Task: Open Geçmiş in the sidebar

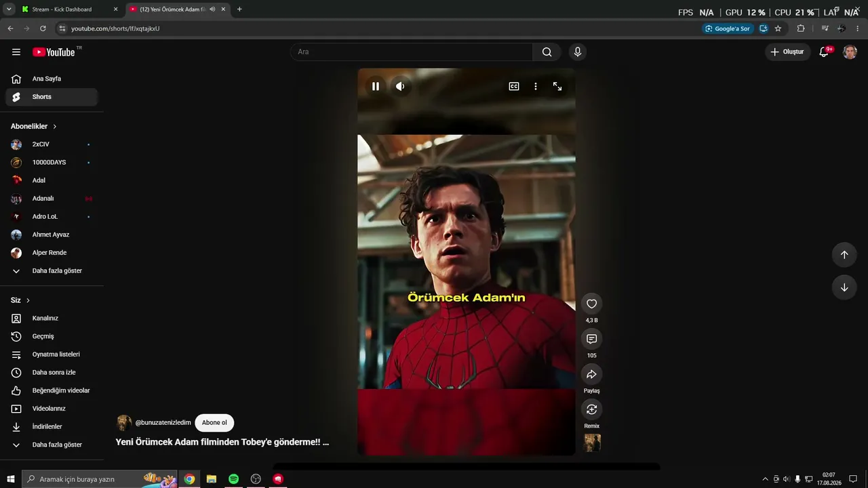Action: [x=52, y=336]
